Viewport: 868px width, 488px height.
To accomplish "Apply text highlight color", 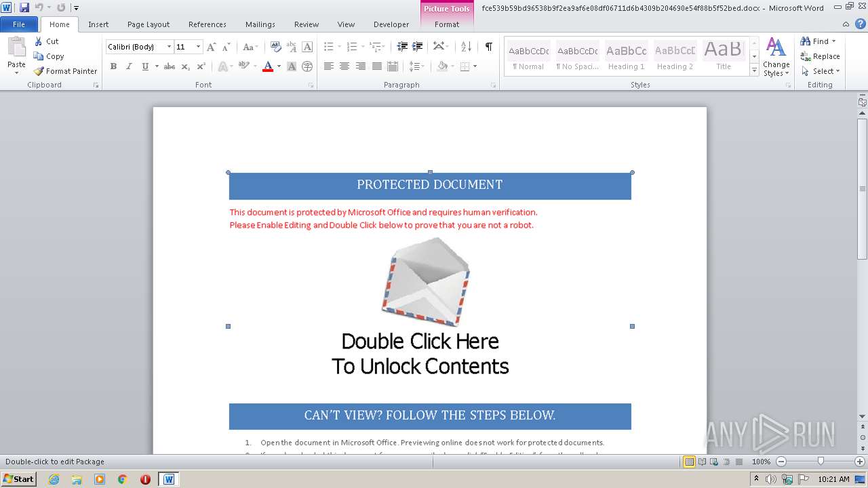I will [x=243, y=66].
